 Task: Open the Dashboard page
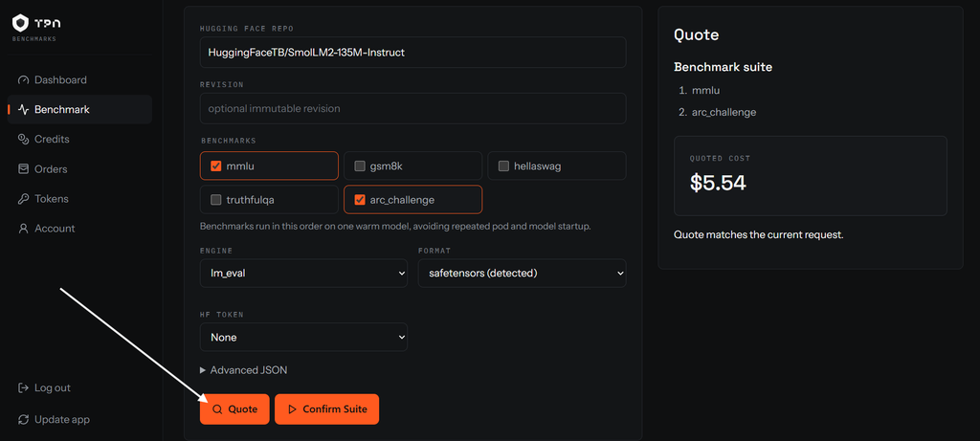[x=79, y=80]
